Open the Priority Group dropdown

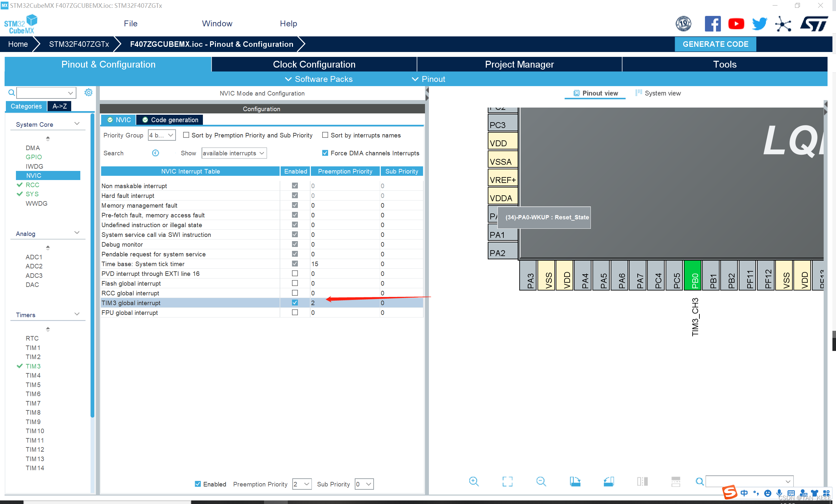pyautogui.click(x=162, y=135)
